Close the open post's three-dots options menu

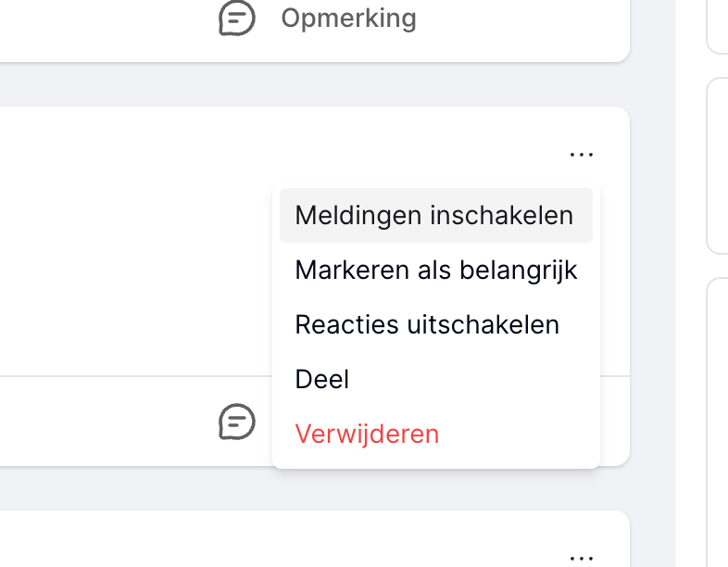click(x=582, y=154)
